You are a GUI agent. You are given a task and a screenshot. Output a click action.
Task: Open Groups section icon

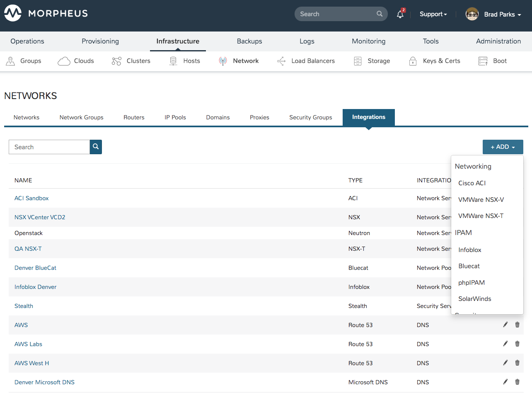[10, 61]
